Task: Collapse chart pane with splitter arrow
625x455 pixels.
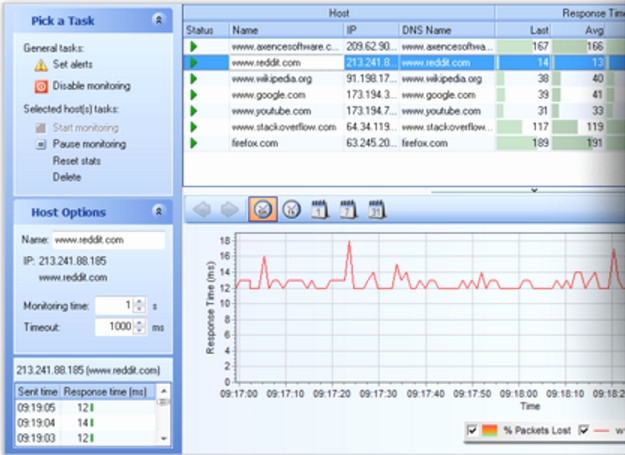Action: pyautogui.click(x=534, y=190)
